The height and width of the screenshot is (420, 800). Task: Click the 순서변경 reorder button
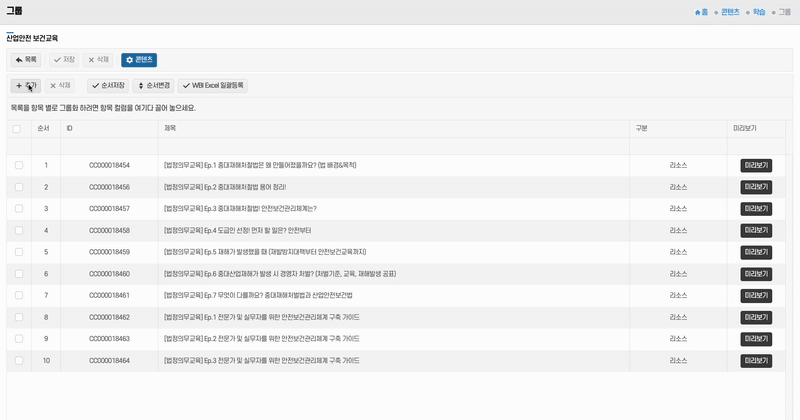(x=154, y=86)
